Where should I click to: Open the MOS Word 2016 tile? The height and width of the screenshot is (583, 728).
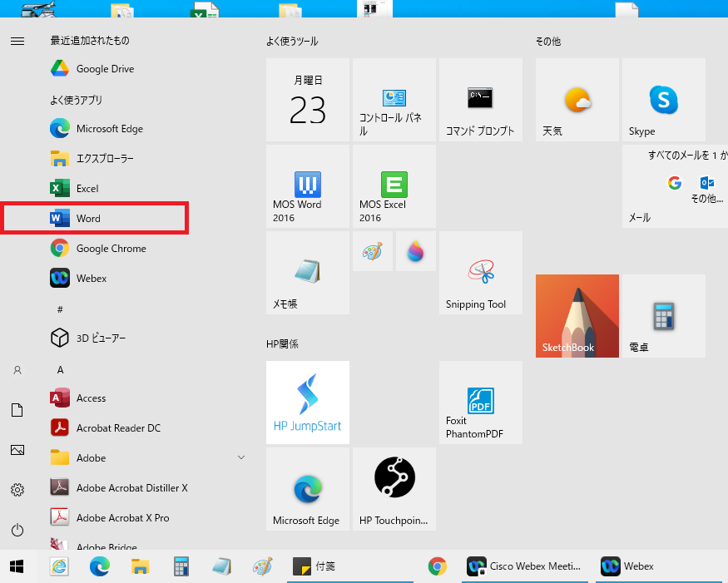click(x=307, y=186)
